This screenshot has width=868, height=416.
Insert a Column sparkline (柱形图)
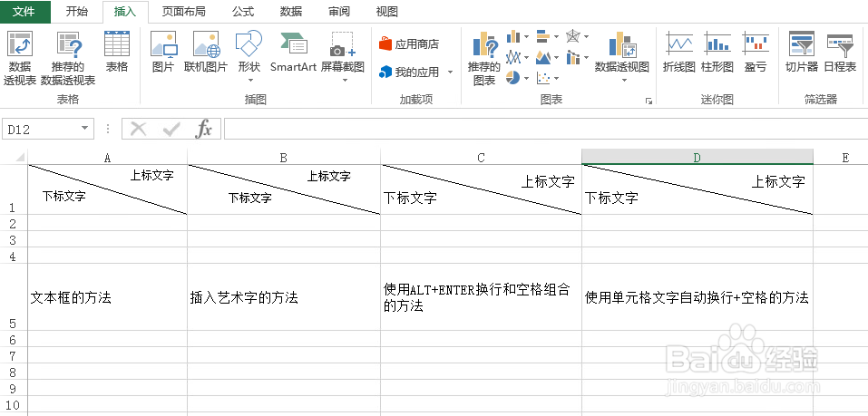[x=717, y=52]
